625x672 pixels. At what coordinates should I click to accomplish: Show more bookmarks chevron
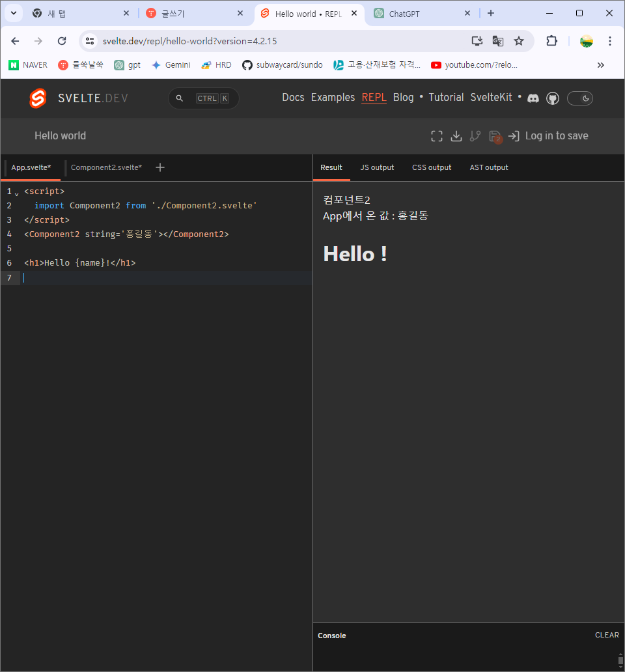click(600, 64)
